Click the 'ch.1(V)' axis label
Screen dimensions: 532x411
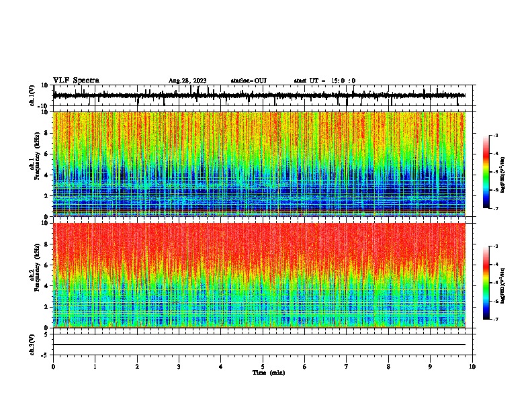tap(32, 95)
